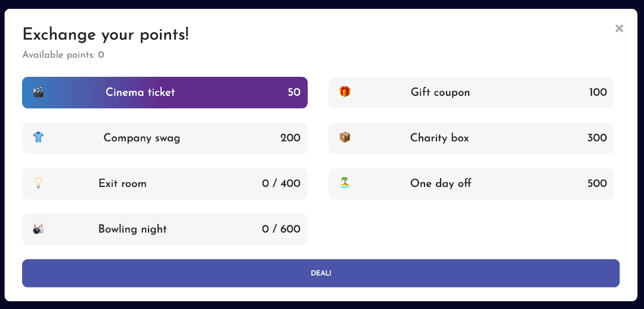Screen dimensions: 644x309
Task: Choose the Company swag option
Action: (165, 138)
